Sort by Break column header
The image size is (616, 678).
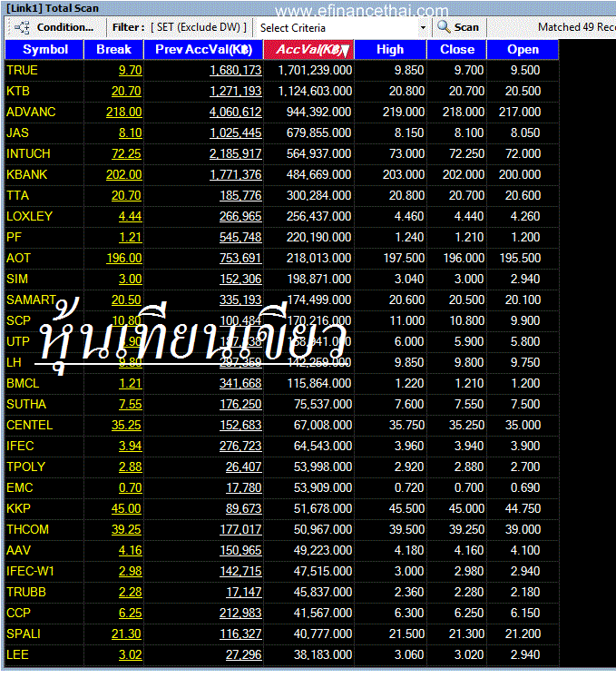click(x=113, y=49)
